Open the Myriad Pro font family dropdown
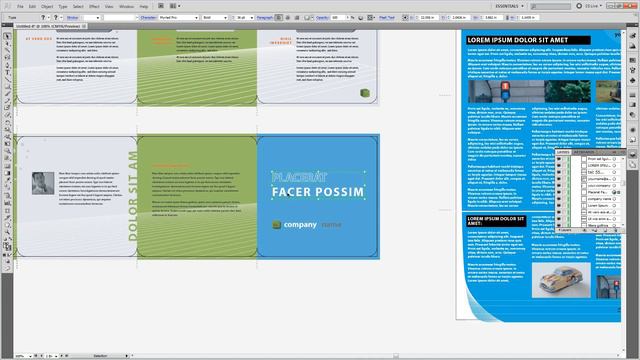Screen dimensions: 640x360 coord(196,18)
